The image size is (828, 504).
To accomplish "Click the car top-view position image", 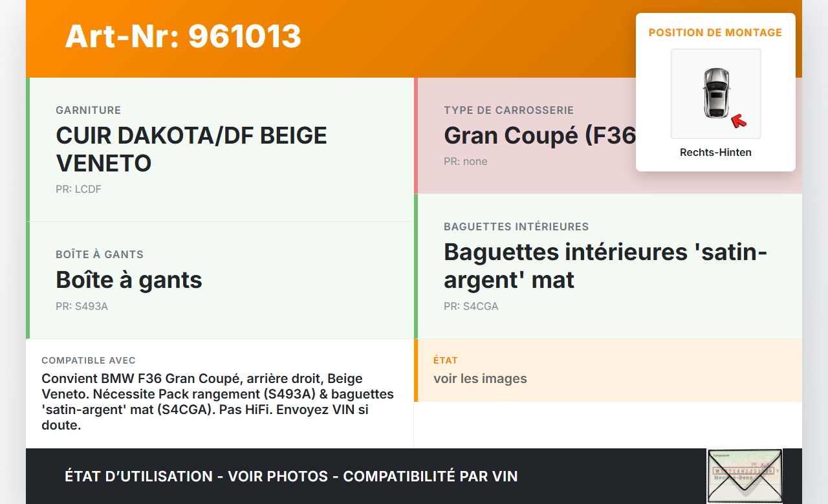I will point(715,93).
